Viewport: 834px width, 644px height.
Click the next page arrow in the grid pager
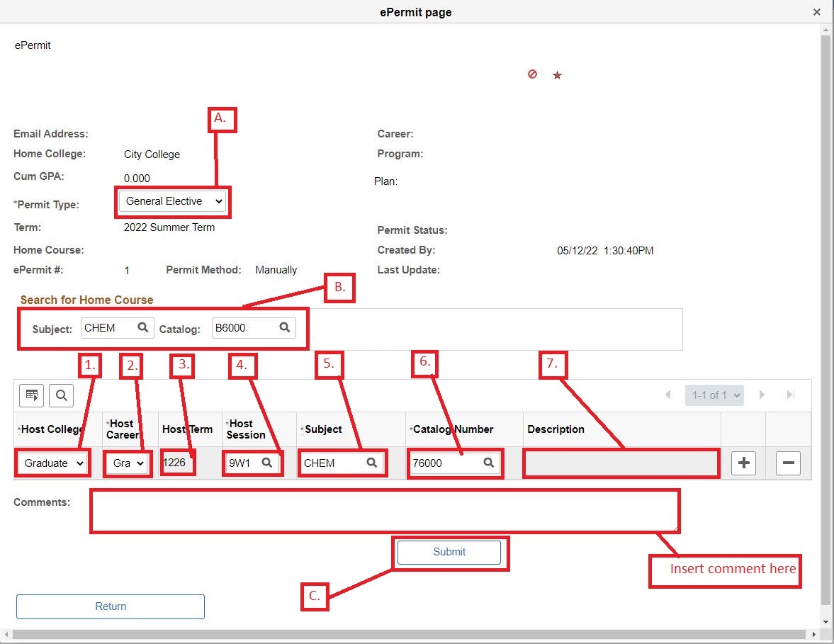click(762, 395)
